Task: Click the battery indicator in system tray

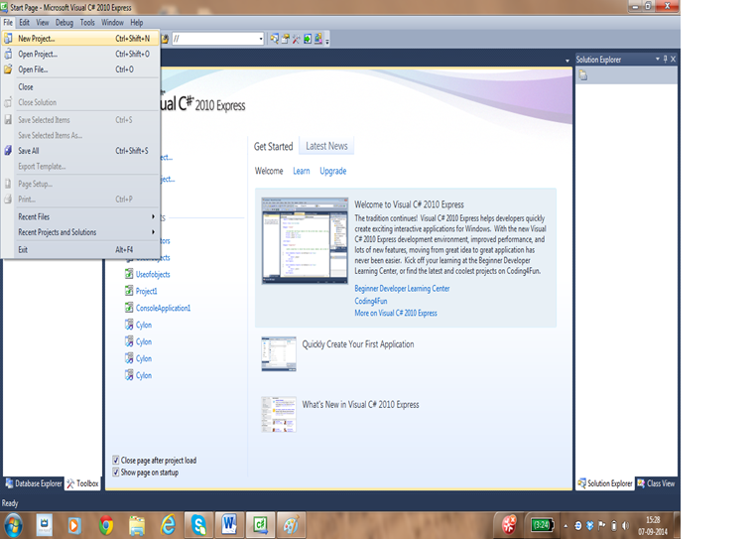Action: [542, 525]
